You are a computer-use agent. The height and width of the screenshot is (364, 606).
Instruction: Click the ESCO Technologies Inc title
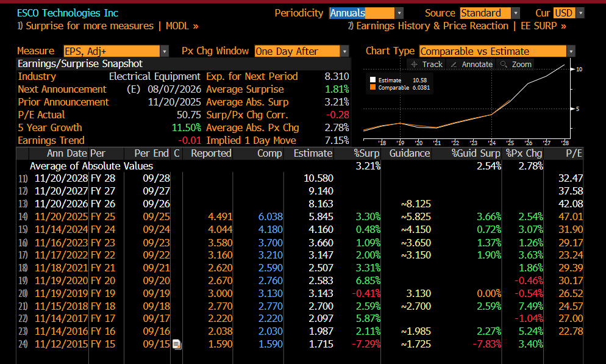click(x=68, y=13)
